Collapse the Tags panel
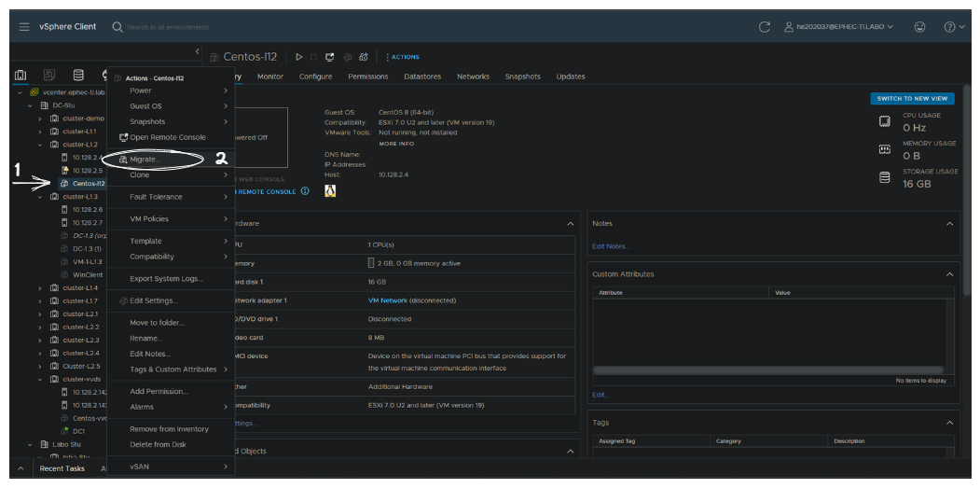This screenshot has width=980, height=488. click(949, 423)
